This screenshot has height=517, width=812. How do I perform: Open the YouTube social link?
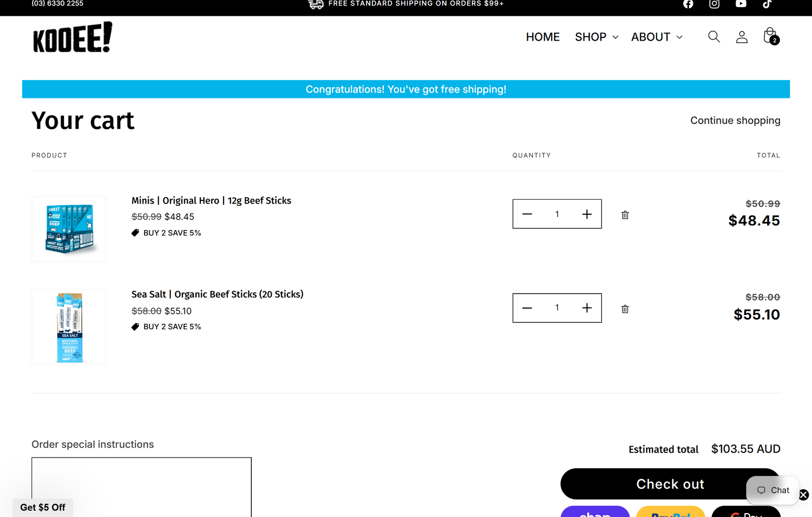(x=741, y=4)
